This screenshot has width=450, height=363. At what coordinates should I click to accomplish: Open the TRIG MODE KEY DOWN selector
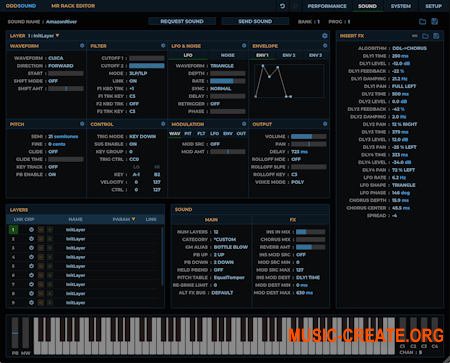[x=143, y=136]
